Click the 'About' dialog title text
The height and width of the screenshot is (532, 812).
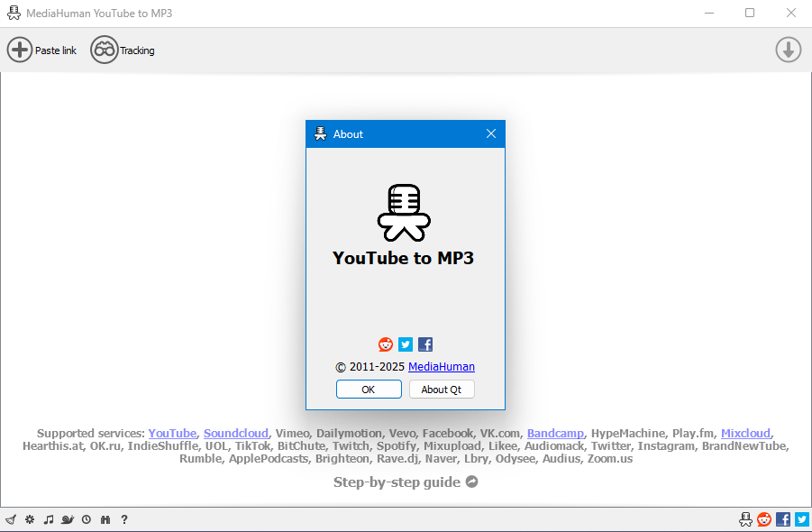(x=348, y=134)
